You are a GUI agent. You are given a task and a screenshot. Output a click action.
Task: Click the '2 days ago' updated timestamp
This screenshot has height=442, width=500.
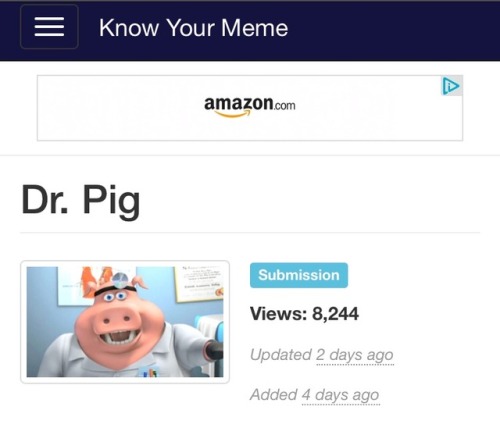(x=355, y=355)
